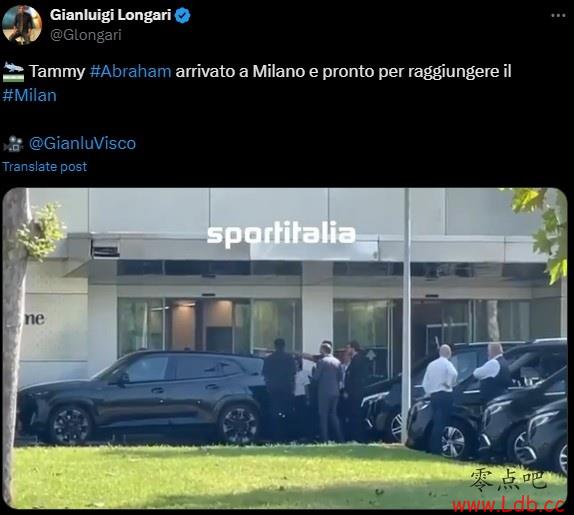Screen dimensions: 574x515
Task: Open the @Glongari handle link
Action: tap(86, 35)
